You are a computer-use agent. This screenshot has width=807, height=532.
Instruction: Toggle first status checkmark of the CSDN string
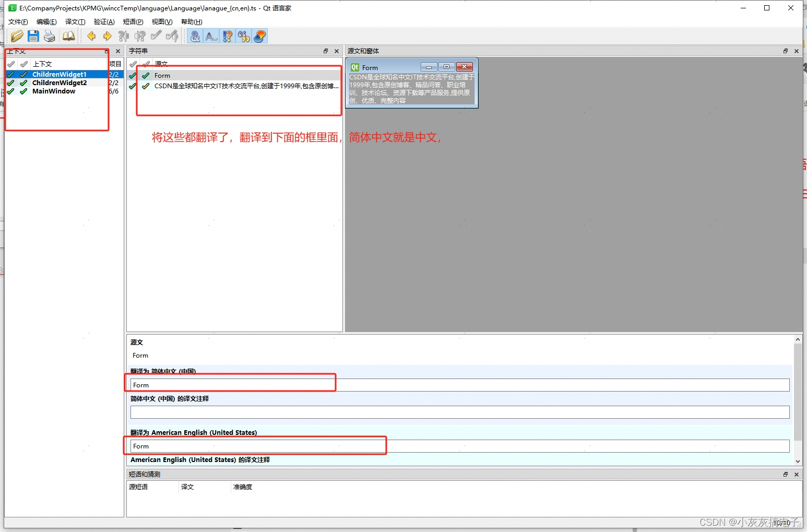point(133,86)
